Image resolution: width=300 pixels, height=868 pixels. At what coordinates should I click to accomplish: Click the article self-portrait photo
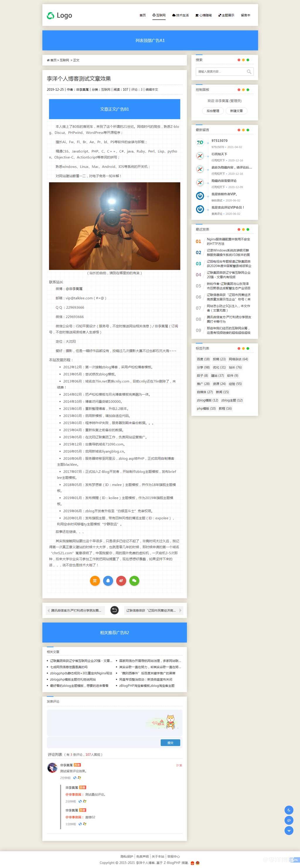pyautogui.click(x=115, y=226)
